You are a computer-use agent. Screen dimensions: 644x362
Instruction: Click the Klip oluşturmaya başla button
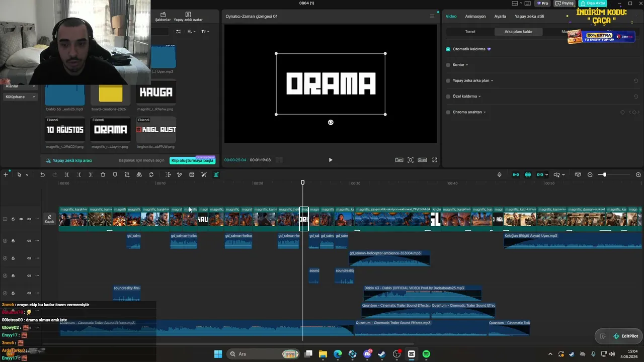pos(193,160)
